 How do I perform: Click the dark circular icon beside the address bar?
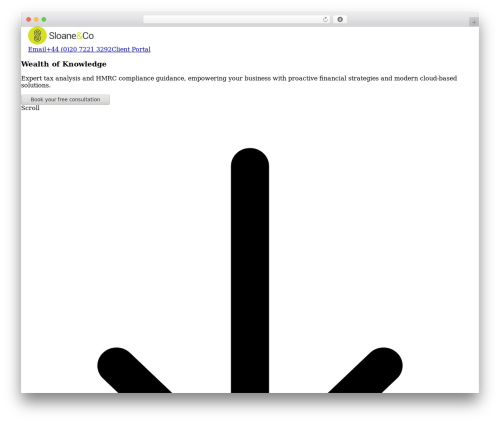pyautogui.click(x=340, y=19)
